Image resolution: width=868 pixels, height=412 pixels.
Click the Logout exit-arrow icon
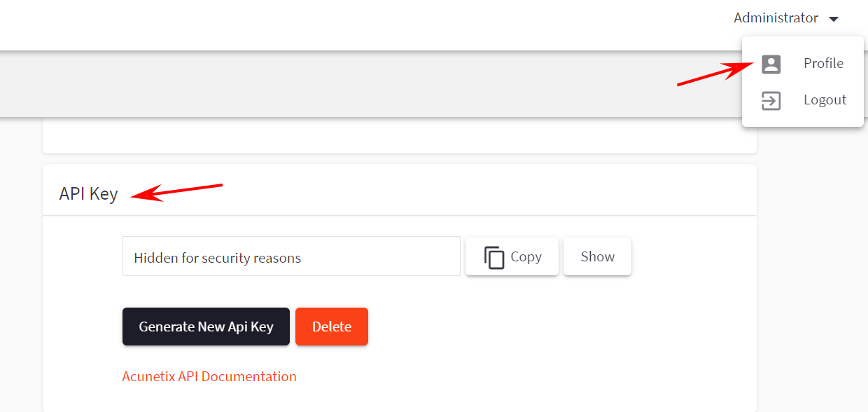click(771, 100)
